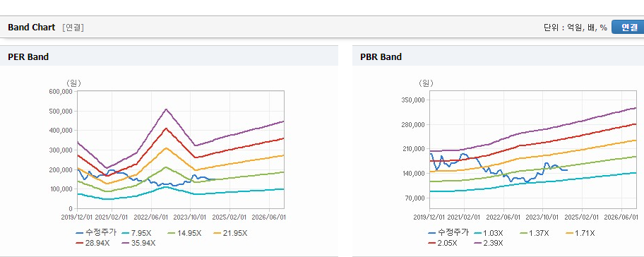644x257 pixels.
Task: Click the 200,000 axis label in PER chart
Action: [61, 170]
